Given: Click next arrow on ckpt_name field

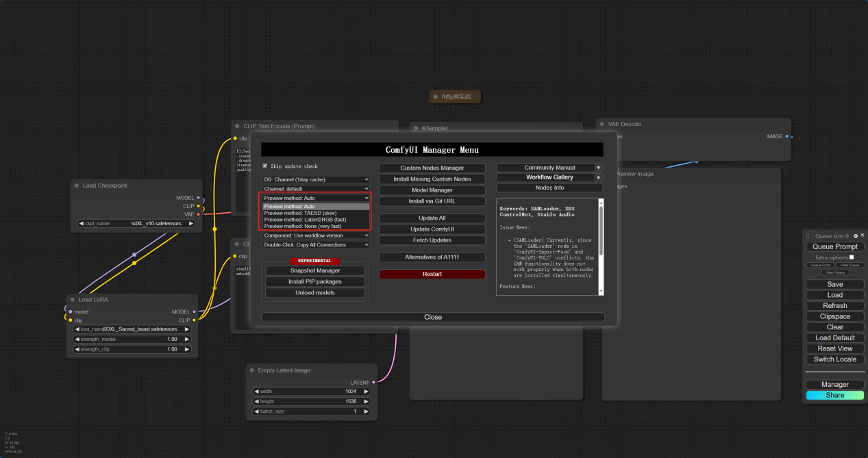Looking at the screenshot, I should coord(190,223).
